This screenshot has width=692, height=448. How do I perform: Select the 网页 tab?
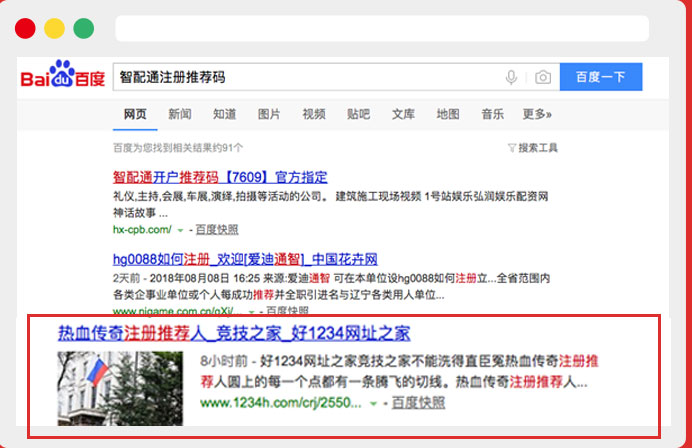135,114
